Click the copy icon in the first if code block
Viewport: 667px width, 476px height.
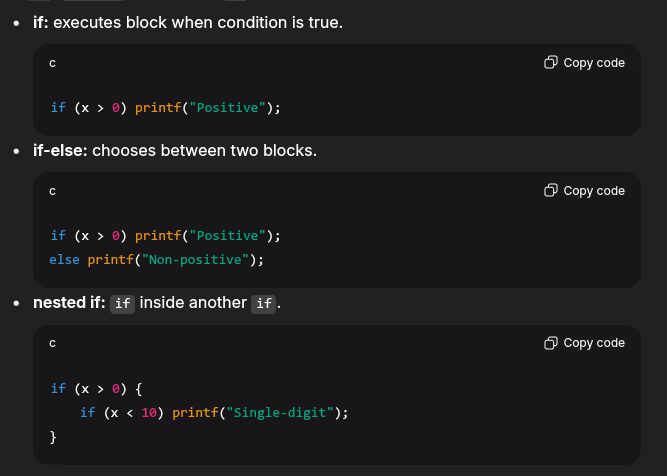click(x=551, y=63)
